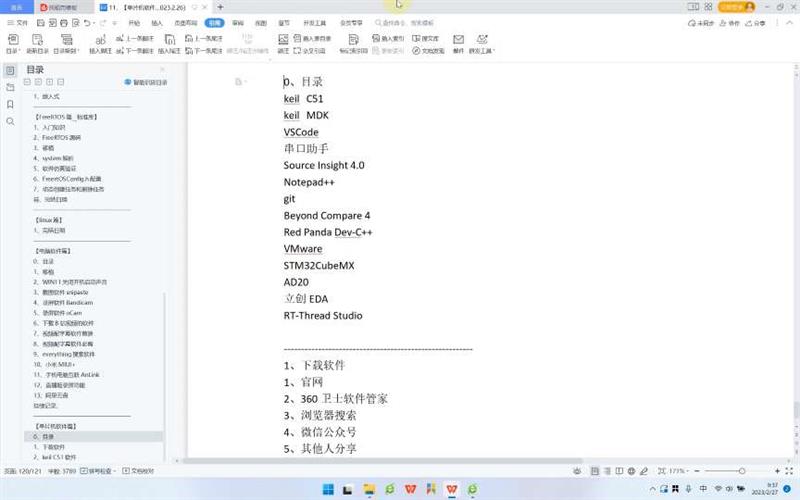This screenshot has width=800, height=500.
Task: Switch to the 审阅 Review tab
Action: pos(238,23)
